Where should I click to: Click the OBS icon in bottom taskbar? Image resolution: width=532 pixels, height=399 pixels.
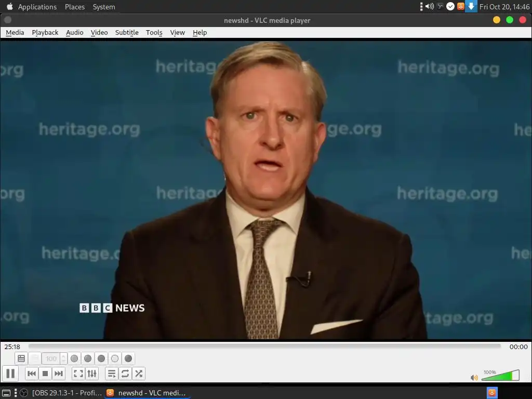pyautogui.click(x=24, y=393)
